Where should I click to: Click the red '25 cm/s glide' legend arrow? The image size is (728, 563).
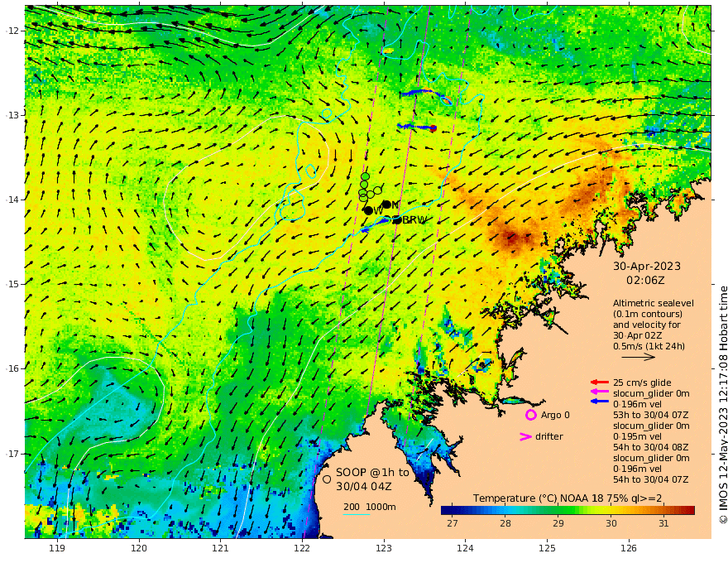(600, 383)
